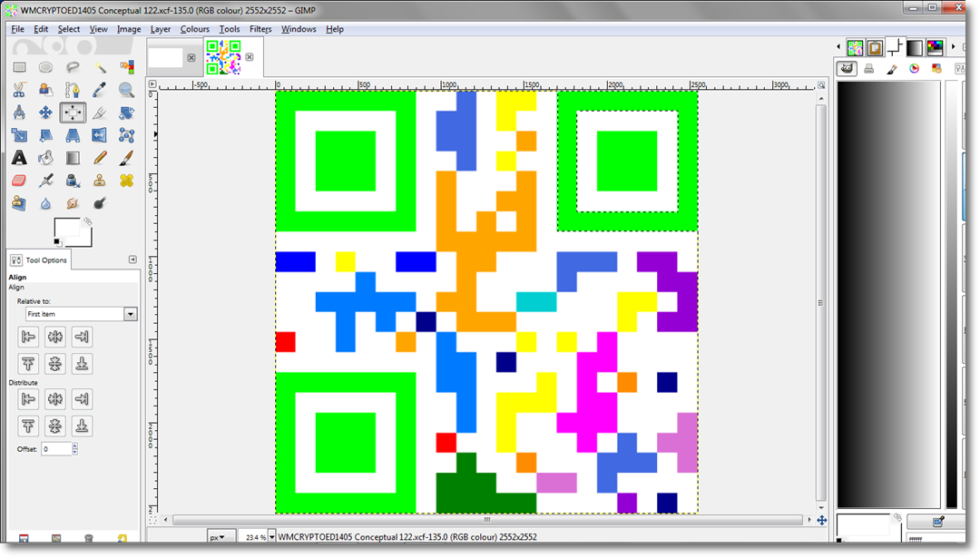Open the Tool Options tab menu arrow
This screenshot has height=558, width=980.
click(132, 259)
